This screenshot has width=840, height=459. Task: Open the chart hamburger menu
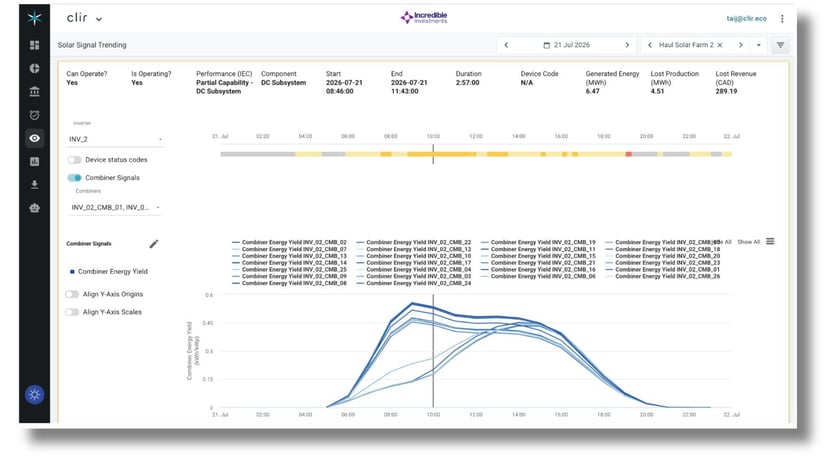770,242
